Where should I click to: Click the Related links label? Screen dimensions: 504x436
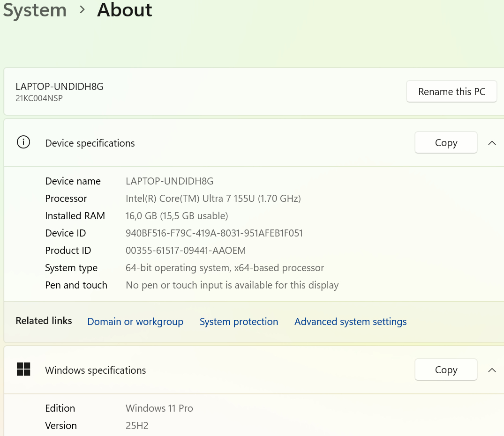coord(44,321)
